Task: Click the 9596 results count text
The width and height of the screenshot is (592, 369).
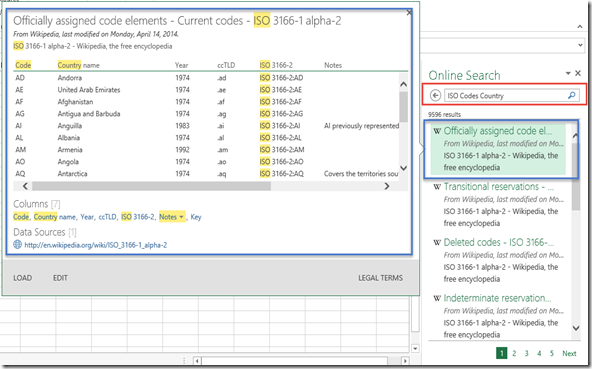Action: 444,114
